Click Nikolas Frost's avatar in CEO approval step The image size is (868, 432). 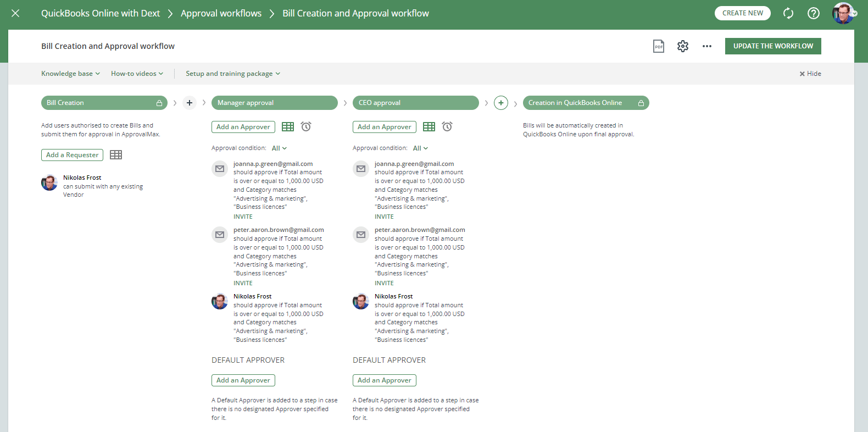(361, 301)
